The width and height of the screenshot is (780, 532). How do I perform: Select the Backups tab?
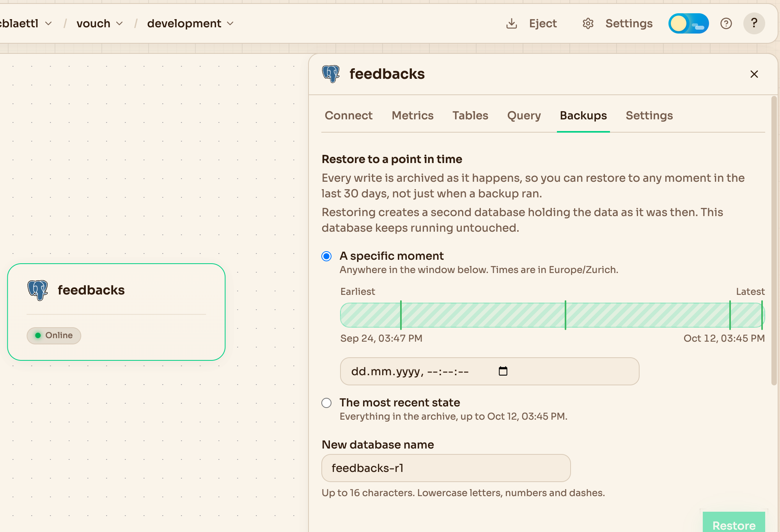click(x=583, y=115)
